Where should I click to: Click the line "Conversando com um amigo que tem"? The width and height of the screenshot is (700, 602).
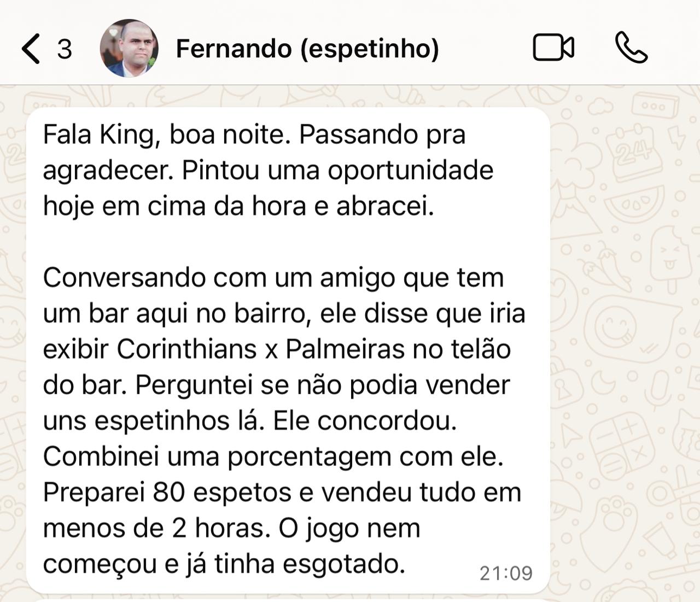coord(273,278)
